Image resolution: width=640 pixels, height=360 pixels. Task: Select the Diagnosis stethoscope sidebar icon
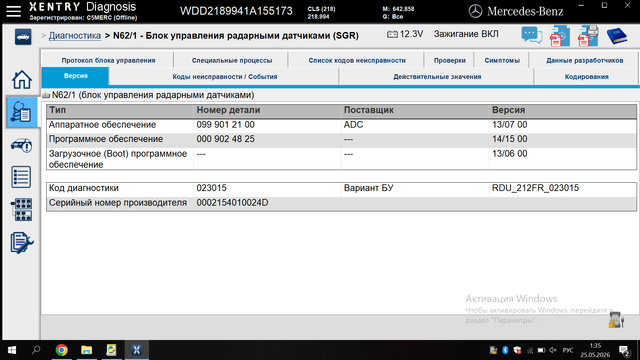[x=22, y=112]
